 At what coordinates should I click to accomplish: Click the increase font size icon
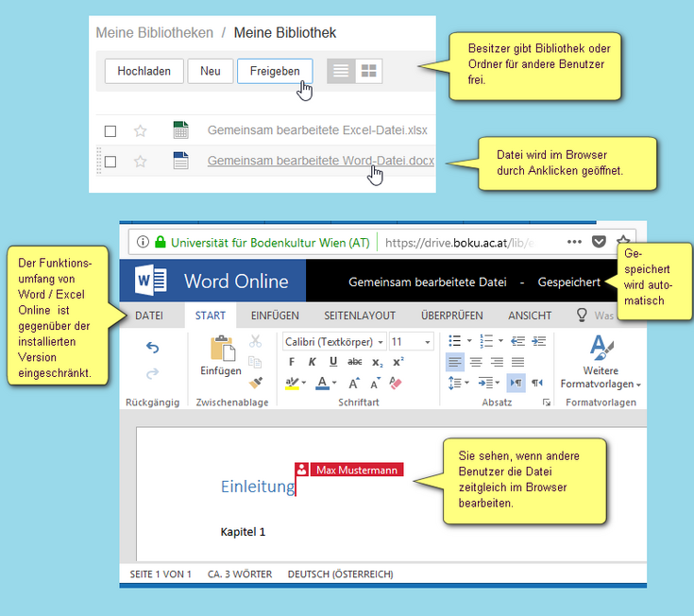[354, 383]
